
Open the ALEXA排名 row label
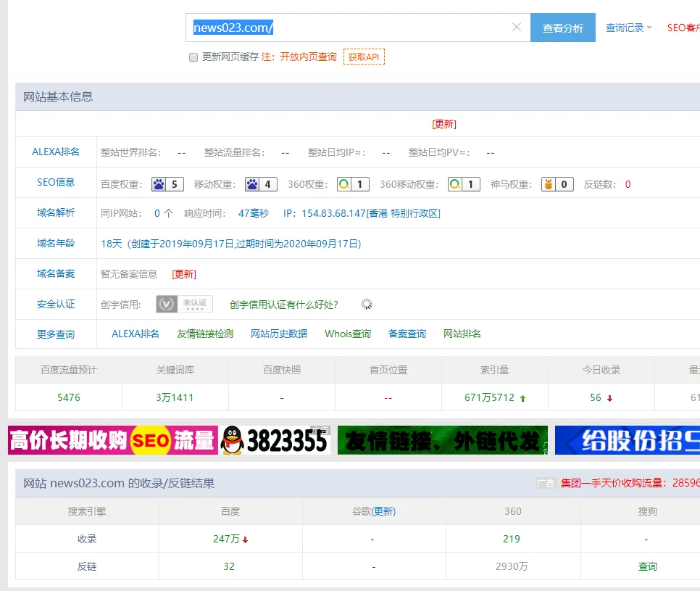click(56, 152)
